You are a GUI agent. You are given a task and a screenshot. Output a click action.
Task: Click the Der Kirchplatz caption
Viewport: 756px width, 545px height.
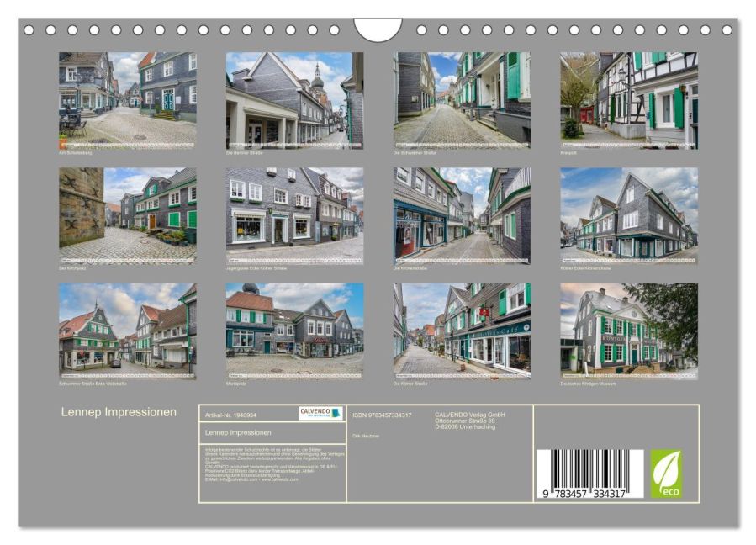click(72, 268)
